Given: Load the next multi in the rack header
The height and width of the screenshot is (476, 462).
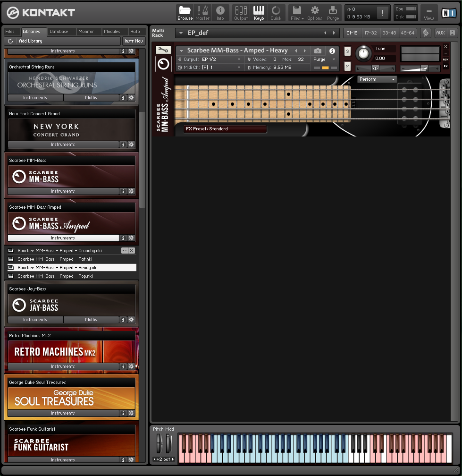Looking at the screenshot, I should (334, 33).
